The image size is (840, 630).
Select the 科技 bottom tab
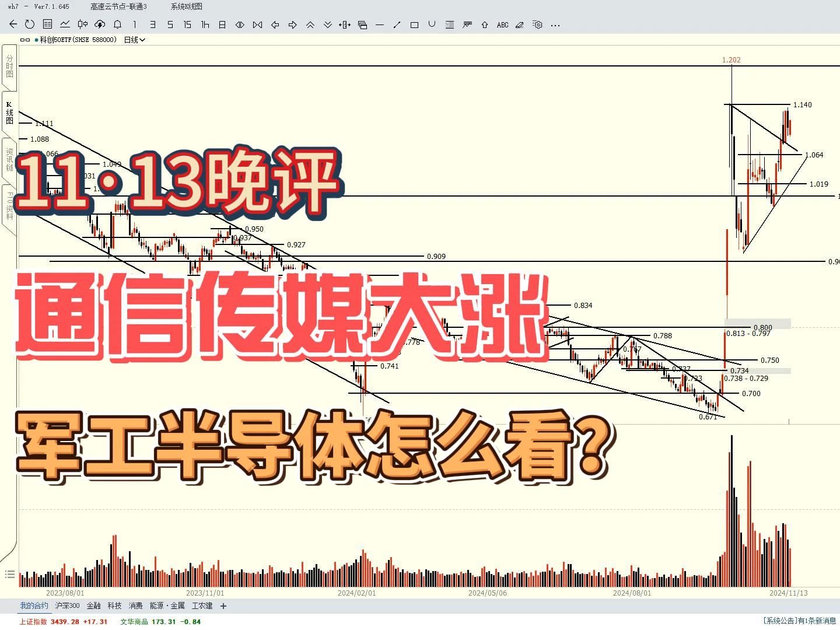(114, 606)
